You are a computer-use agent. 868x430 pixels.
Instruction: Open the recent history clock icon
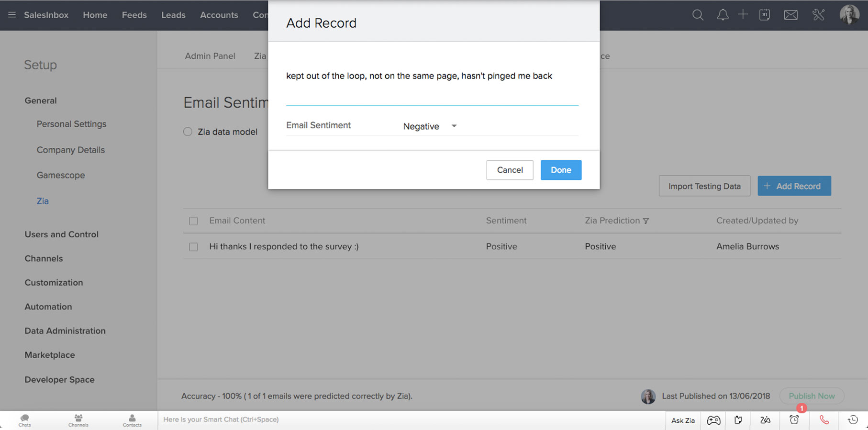tap(853, 420)
